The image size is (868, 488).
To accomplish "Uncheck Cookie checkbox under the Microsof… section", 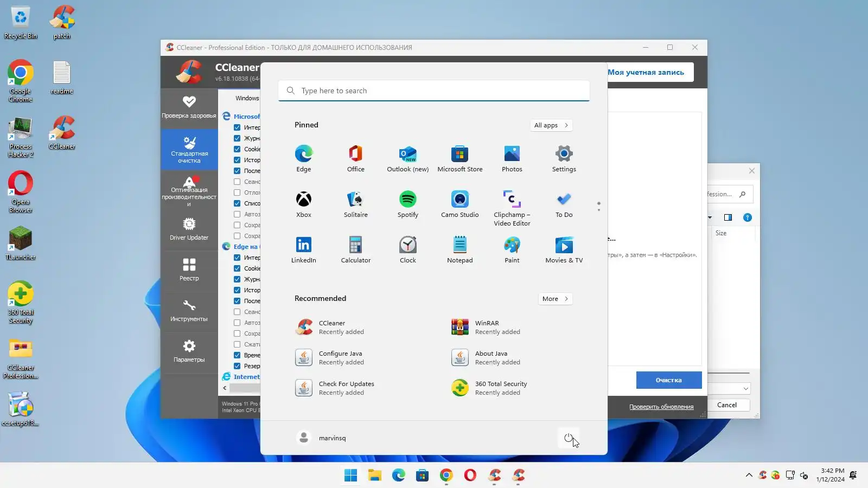I will pyautogui.click(x=237, y=149).
